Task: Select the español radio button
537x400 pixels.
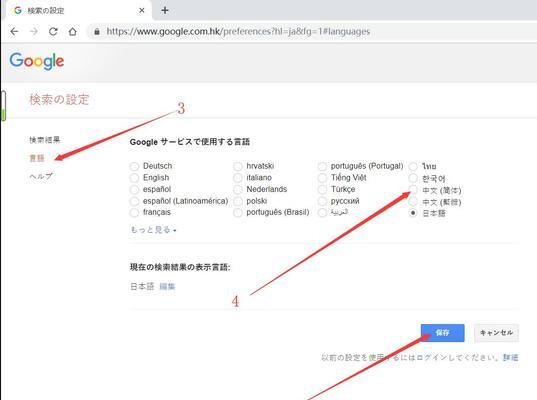Action: pos(134,189)
